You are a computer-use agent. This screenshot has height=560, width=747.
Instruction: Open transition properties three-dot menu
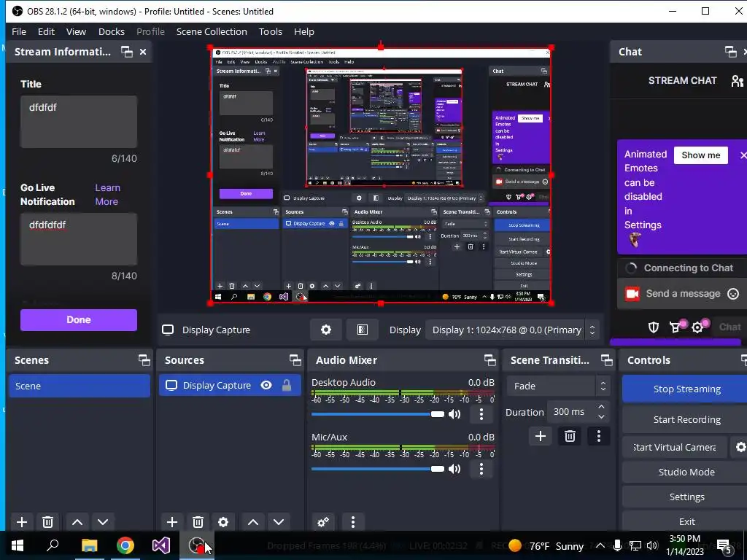tap(599, 436)
